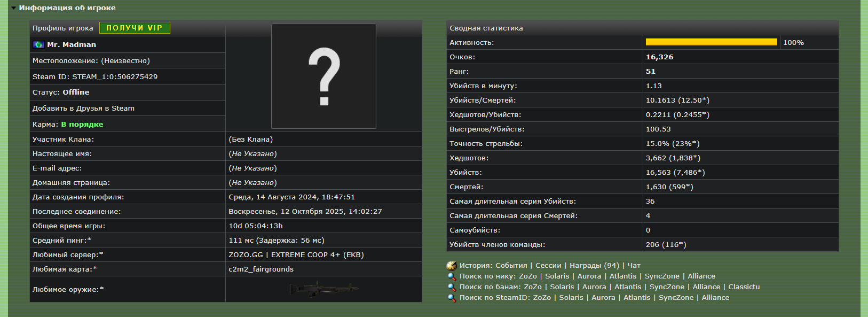Image resolution: width=868 pixels, height=317 pixels.
Task: Search SteamID on SyncZone
Action: click(676, 298)
